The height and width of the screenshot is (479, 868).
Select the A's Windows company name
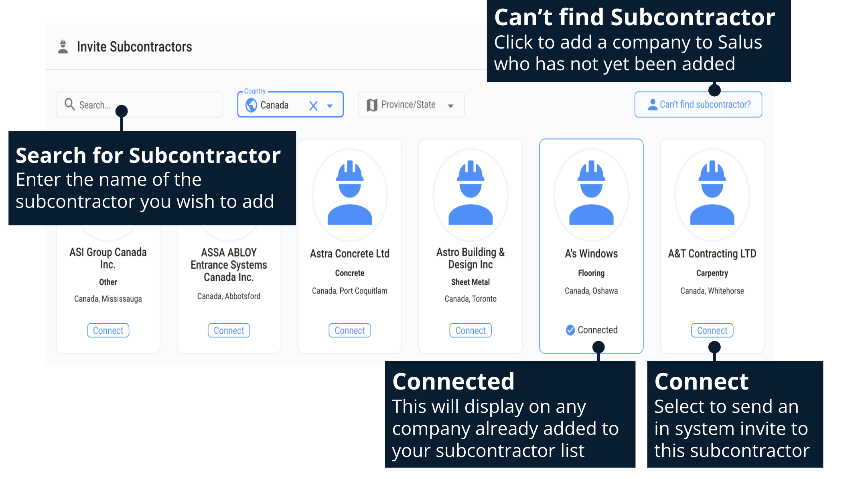click(x=591, y=254)
